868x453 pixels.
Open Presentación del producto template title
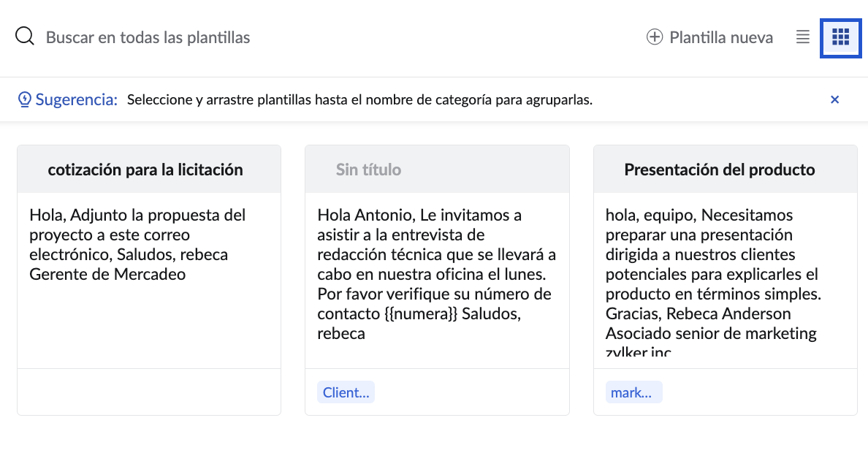pyautogui.click(x=719, y=170)
